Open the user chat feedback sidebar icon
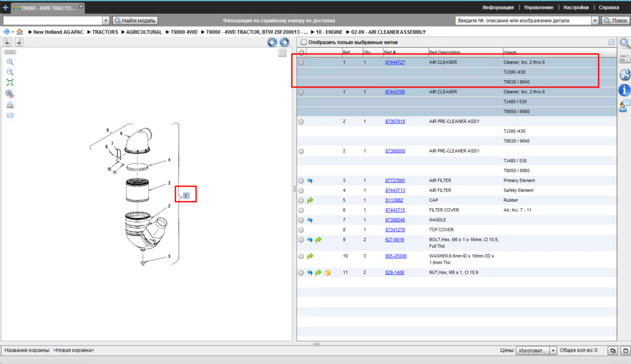 point(625,106)
